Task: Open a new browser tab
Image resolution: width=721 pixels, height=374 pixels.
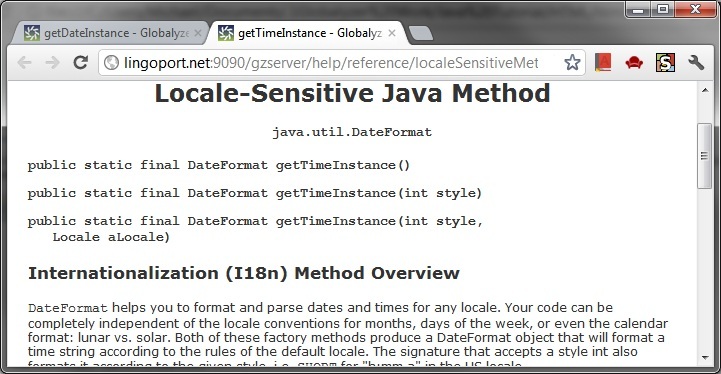Action: (420, 33)
